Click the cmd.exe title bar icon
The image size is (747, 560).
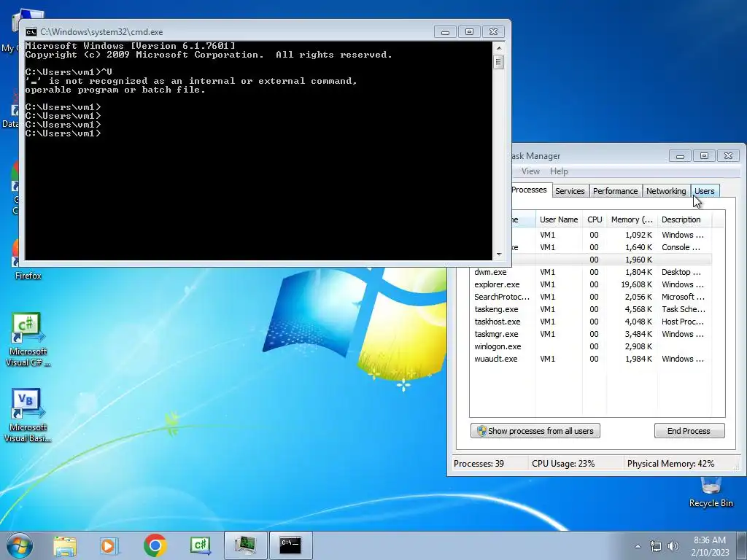pos(31,32)
